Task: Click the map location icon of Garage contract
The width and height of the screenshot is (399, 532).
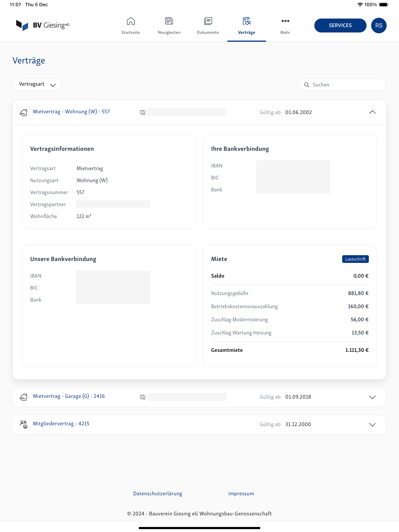Action: click(x=143, y=397)
